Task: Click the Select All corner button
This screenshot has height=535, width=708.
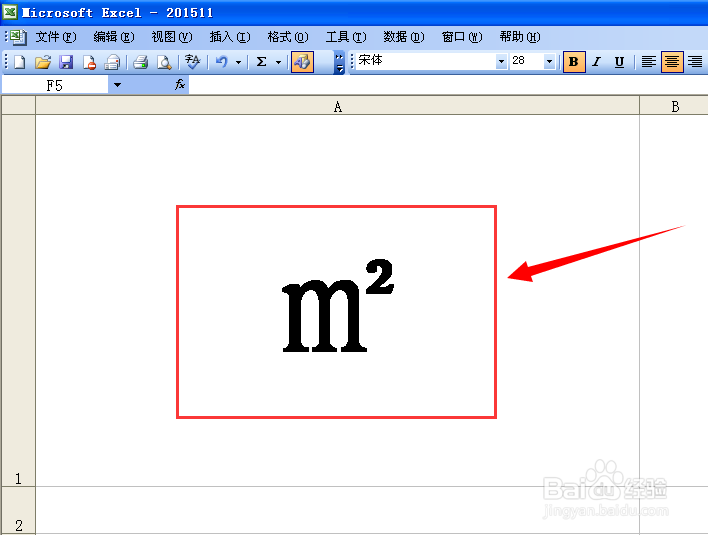Action: (x=18, y=105)
